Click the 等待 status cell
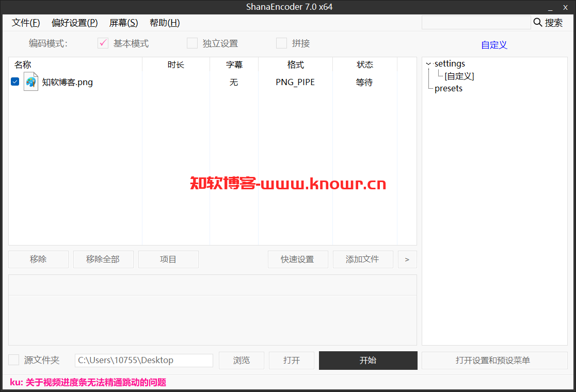The height and width of the screenshot is (392, 576). coord(364,82)
